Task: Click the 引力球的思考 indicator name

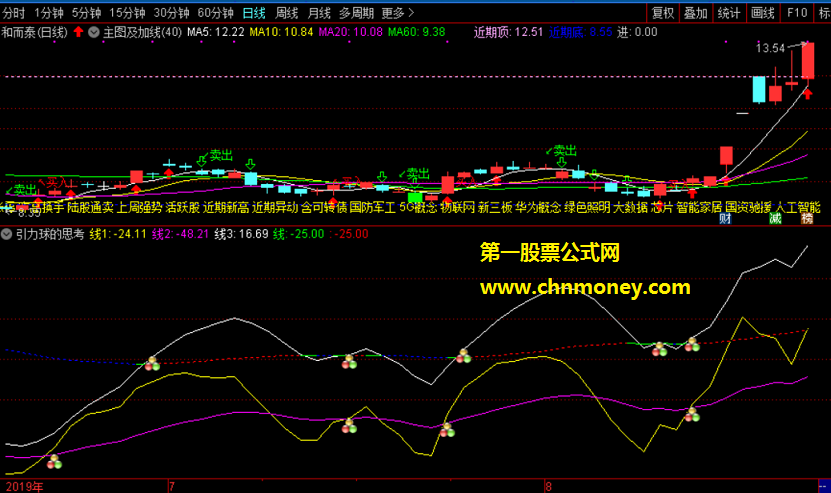Action: [x=50, y=234]
